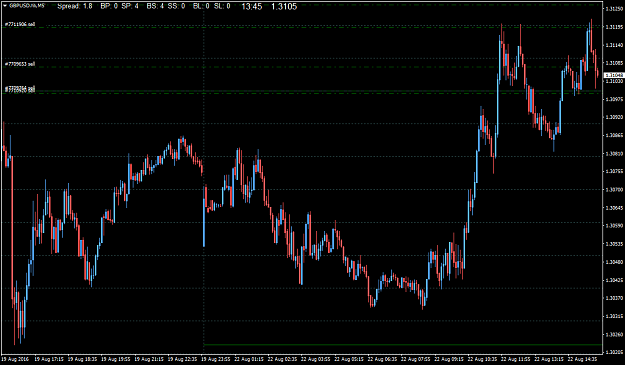Click the 1.30810 price scale label
The height and width of the screenshot is (365, 625).
click(x=614, y=153)
